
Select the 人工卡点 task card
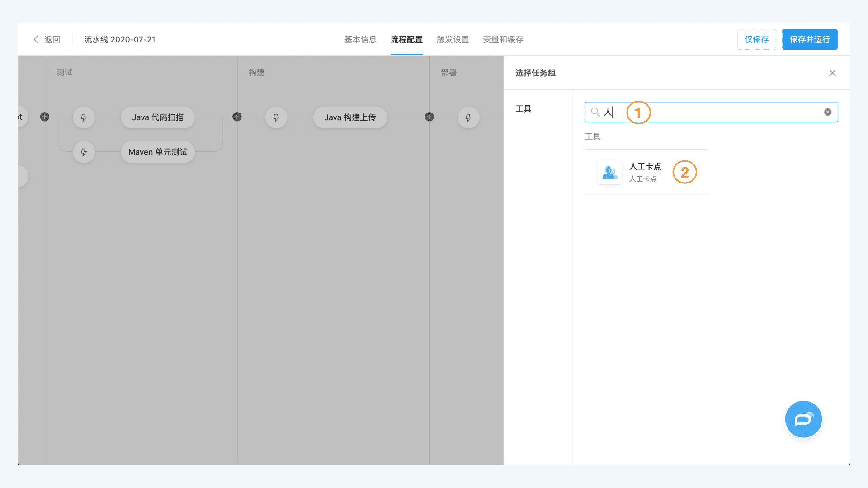(646, 172)
